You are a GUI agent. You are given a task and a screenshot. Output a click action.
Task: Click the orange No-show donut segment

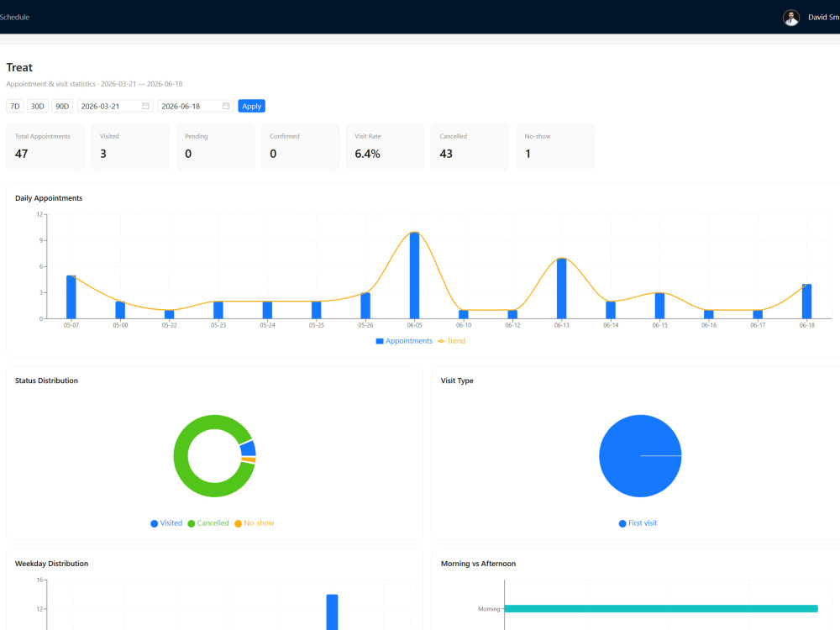249,459
